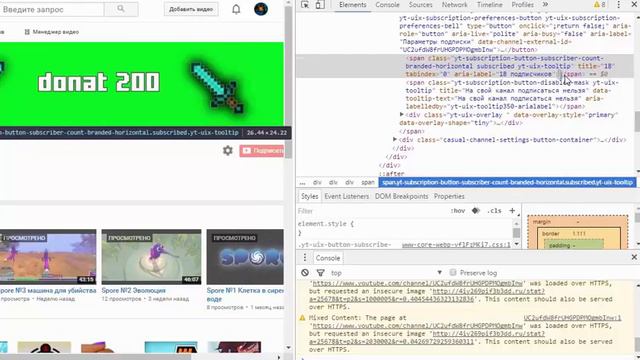Toggle the :hov element state panel
The height and width of the screenshot is (360, 640).
click(458, 211)
